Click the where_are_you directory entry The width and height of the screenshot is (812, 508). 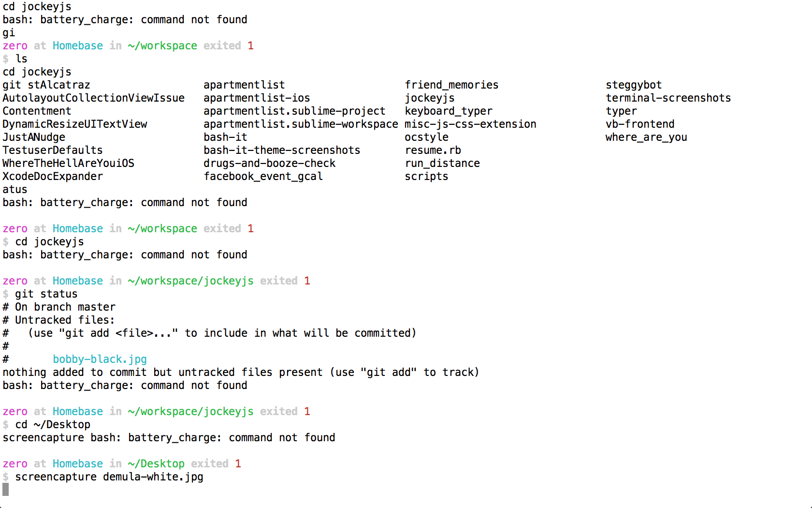click(646, 137)
